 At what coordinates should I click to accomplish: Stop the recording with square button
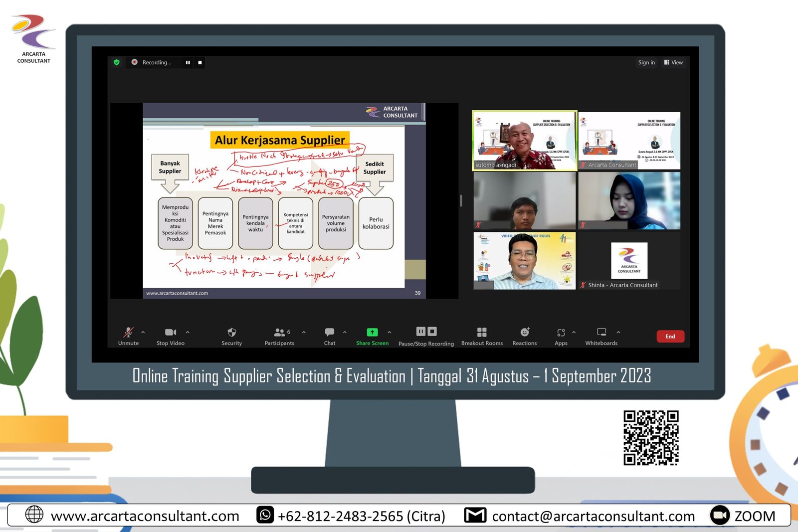(x=200, y=62)
